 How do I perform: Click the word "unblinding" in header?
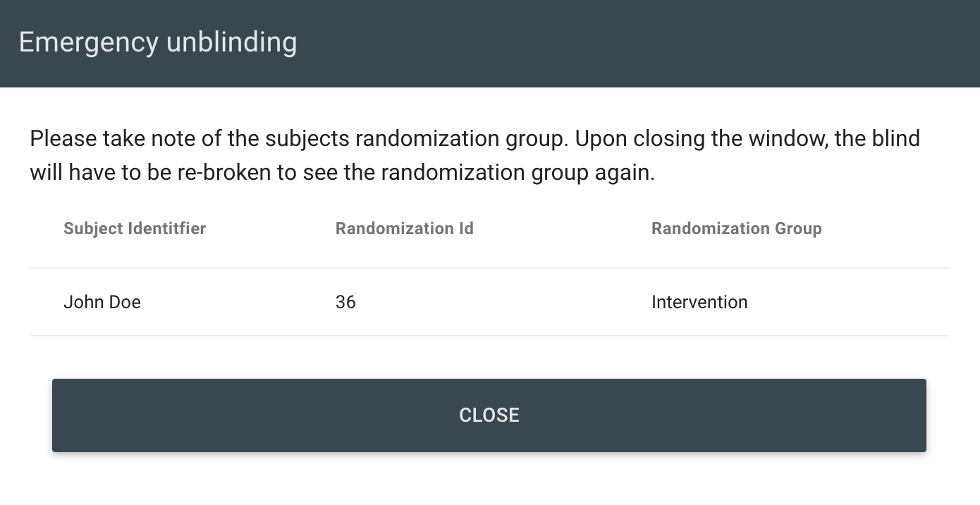pos(231,42)
